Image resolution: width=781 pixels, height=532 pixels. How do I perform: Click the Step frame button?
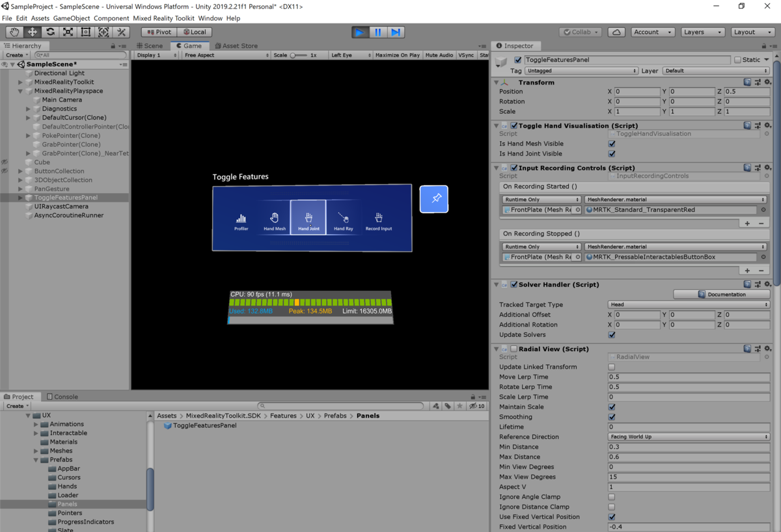coord(396,32)
